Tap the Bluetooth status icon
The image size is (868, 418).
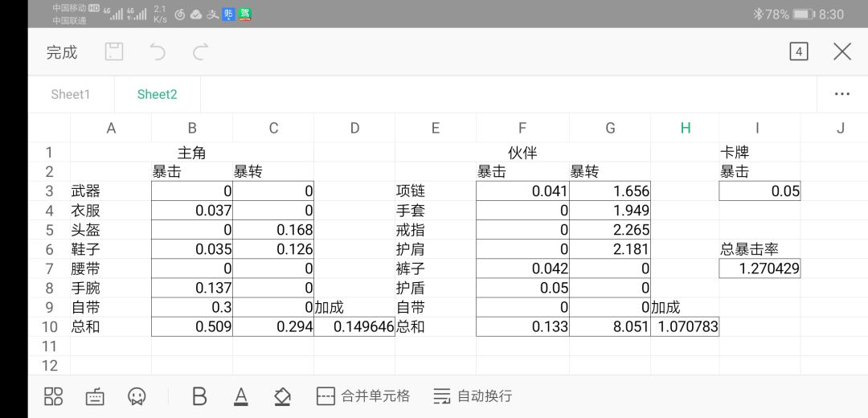(x=757, y=14)
